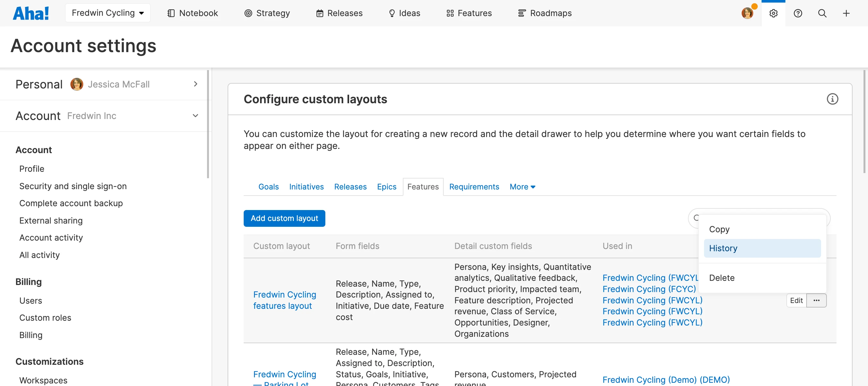Screen dimensions: 868x386
Task: Click the Edit button for features layout
Action: [x=796, y=300]
